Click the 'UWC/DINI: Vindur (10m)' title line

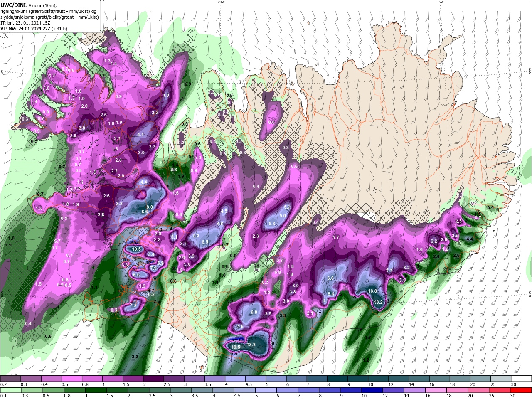28,5
